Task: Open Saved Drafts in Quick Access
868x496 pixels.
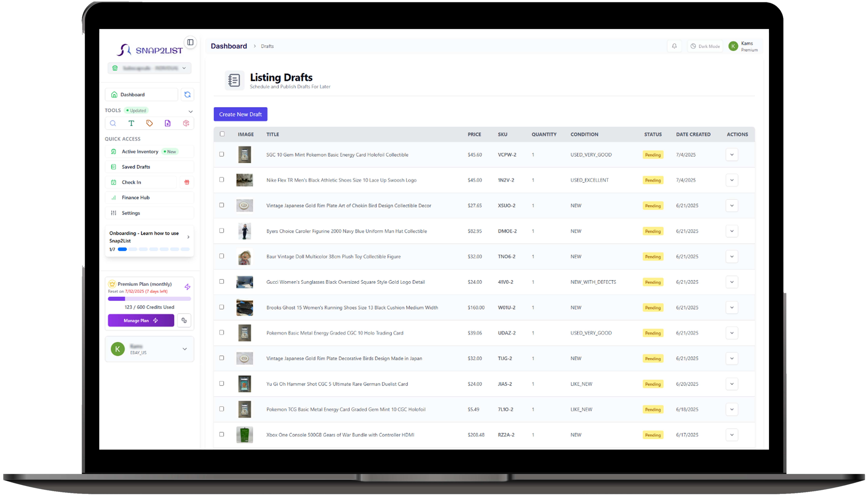Action: pos(149,167)
